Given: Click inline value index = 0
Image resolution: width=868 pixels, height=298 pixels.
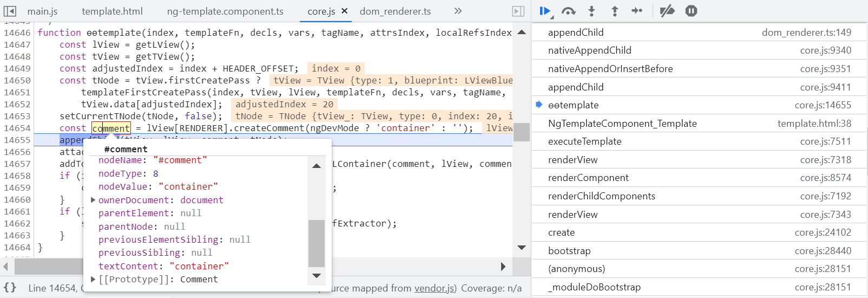Looking at the screenshot, I should click(336, 68).
